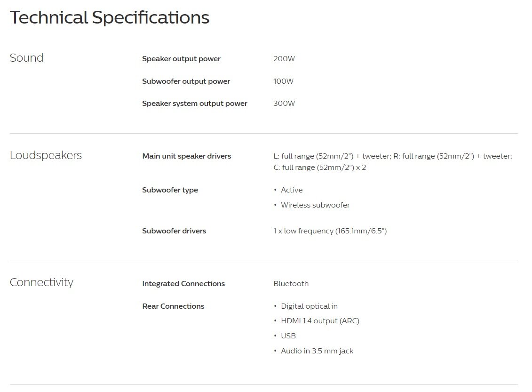Viewport: 532px width, 392px height.
Task: Click the Main unit speaker drivers label
Action: (x=186, y=156)
